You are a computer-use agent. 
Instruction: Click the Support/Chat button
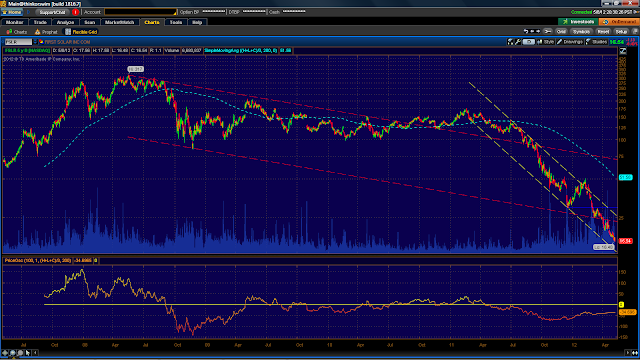click(x=53, y=12)
